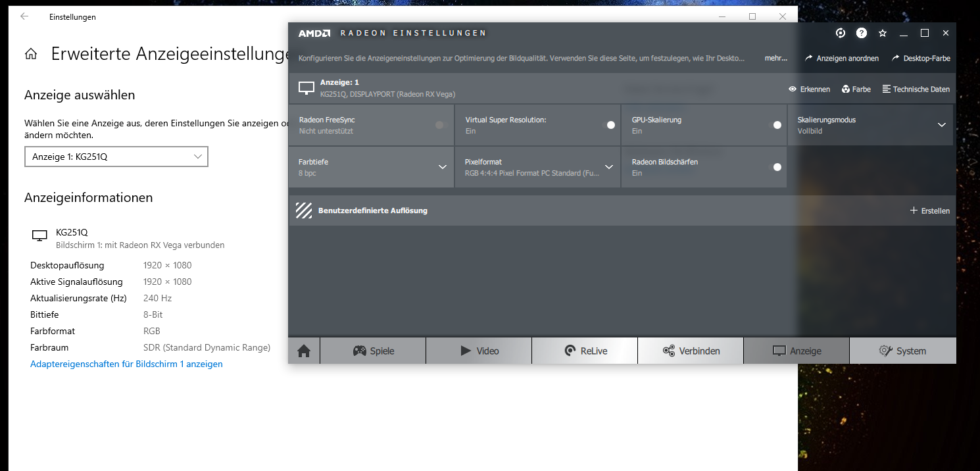This screenshot has width=980, height=471.
Task: Open Adaptereigenschaften für Bildschirm 1 anzeigen link
Action: click(x=126, y=364)
